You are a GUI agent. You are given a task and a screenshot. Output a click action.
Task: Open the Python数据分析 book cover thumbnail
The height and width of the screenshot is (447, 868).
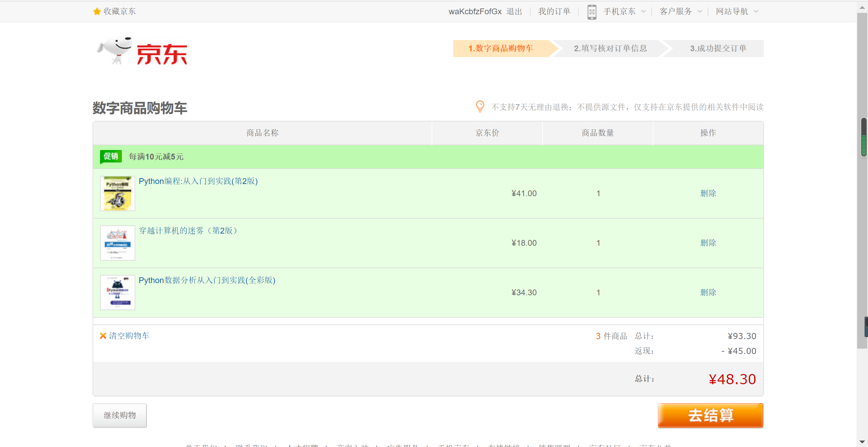coord(118,293)
